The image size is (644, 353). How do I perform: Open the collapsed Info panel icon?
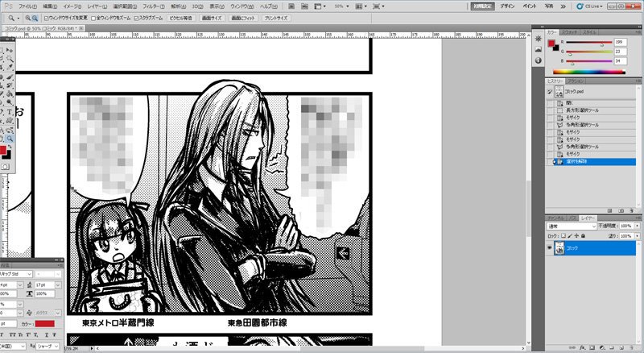click(x=538, y=60)
